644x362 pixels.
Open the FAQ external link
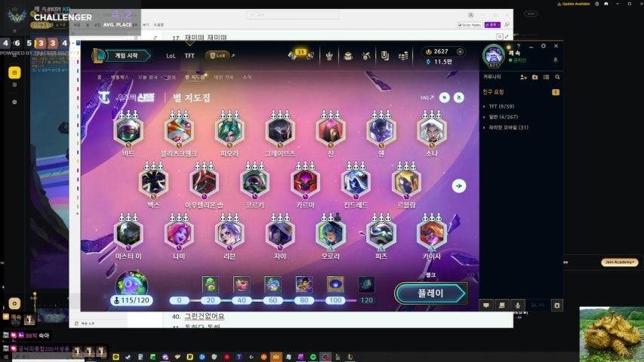pyautogui.click(x=427, y=98)
